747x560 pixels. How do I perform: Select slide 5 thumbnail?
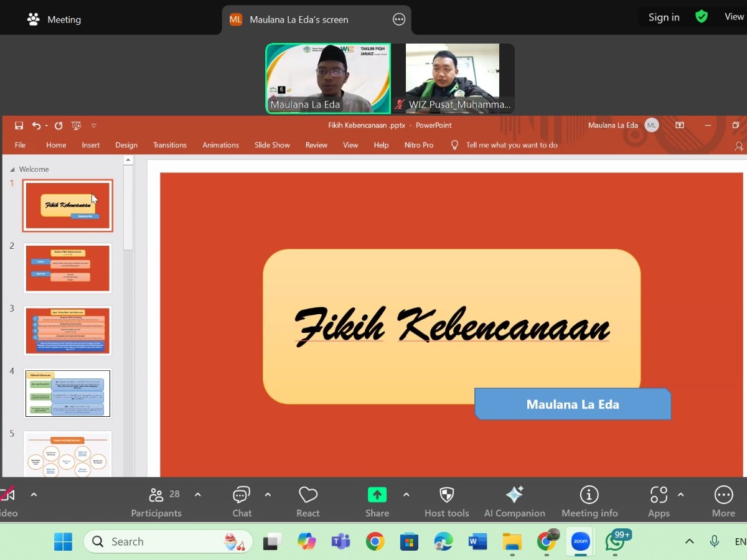tap(68, 454)
